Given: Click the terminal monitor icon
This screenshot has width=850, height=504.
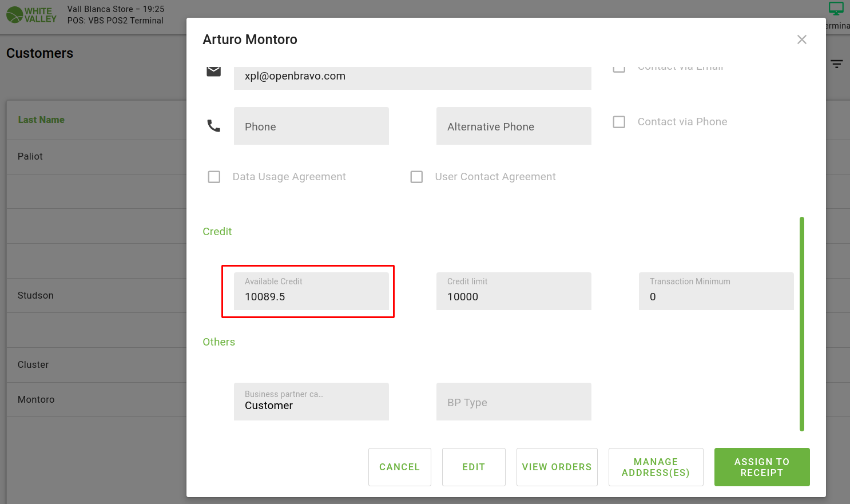Looking at the screenshot, I should 836,9.
